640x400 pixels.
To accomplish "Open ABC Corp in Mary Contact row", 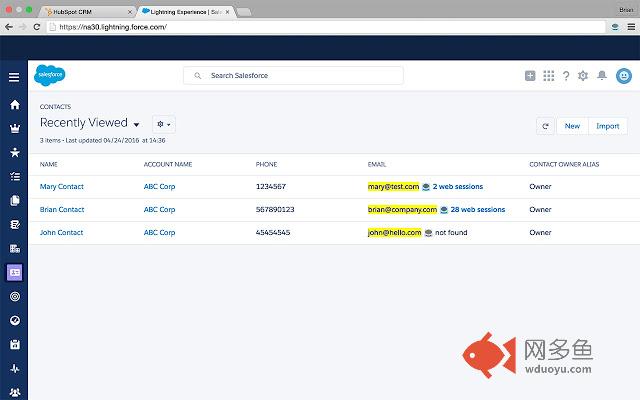I will 159,187.
